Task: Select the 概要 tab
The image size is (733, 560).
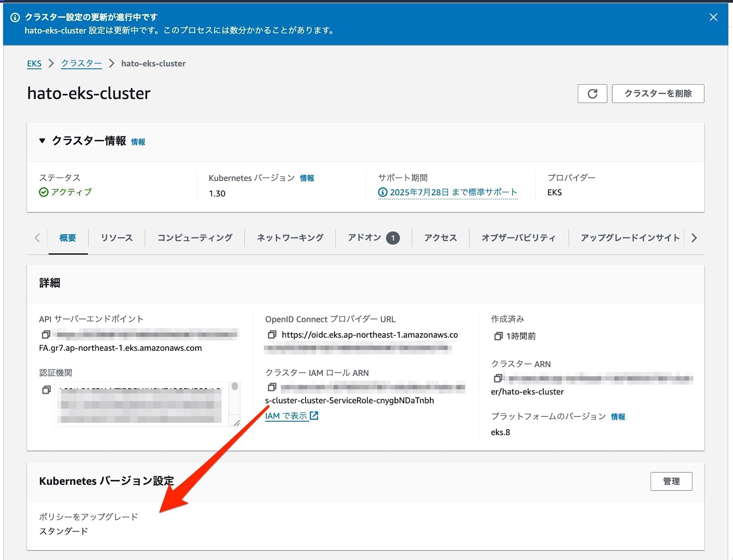Action: point(68,238)
